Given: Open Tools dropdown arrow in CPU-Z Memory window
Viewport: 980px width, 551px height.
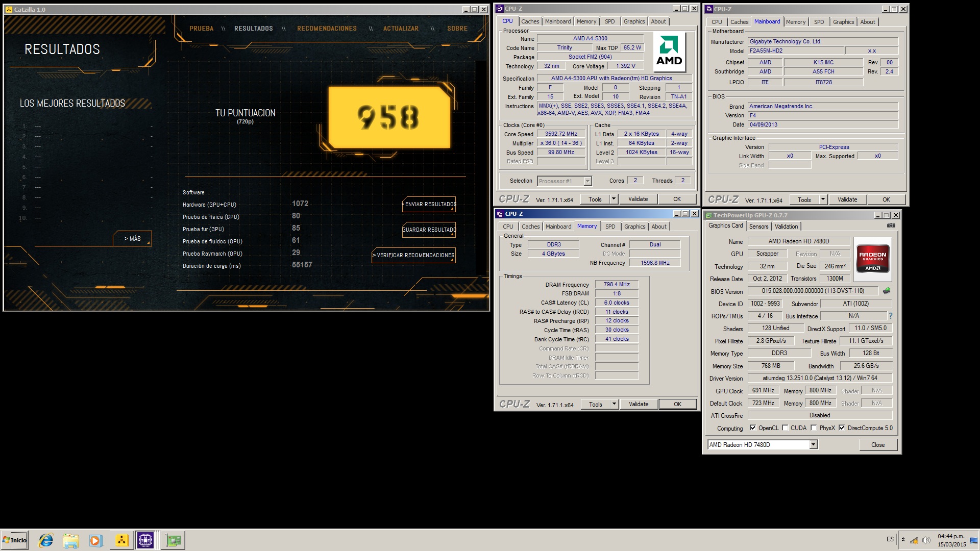Looking at the screenshot, I should tap(615, 404).
